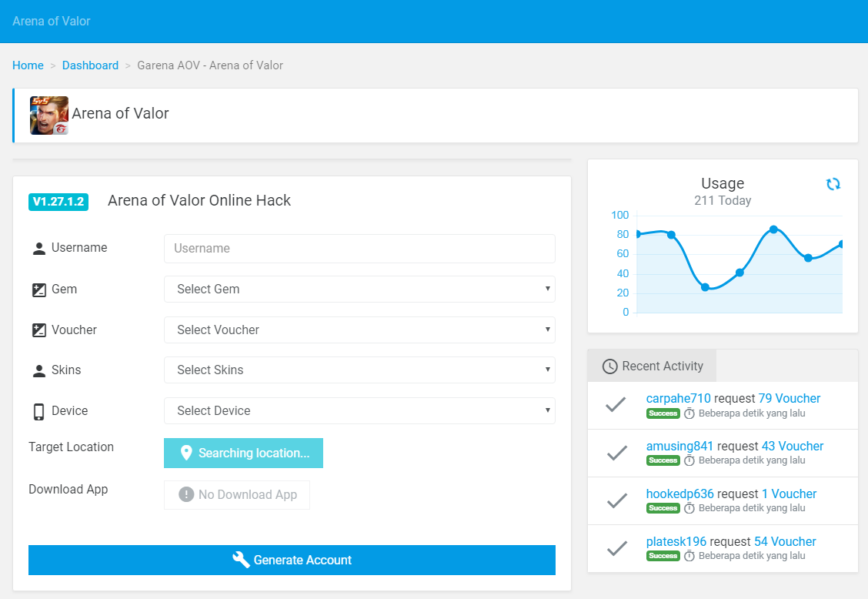
Task: Focus the Username input field
Action: point(360,248)
